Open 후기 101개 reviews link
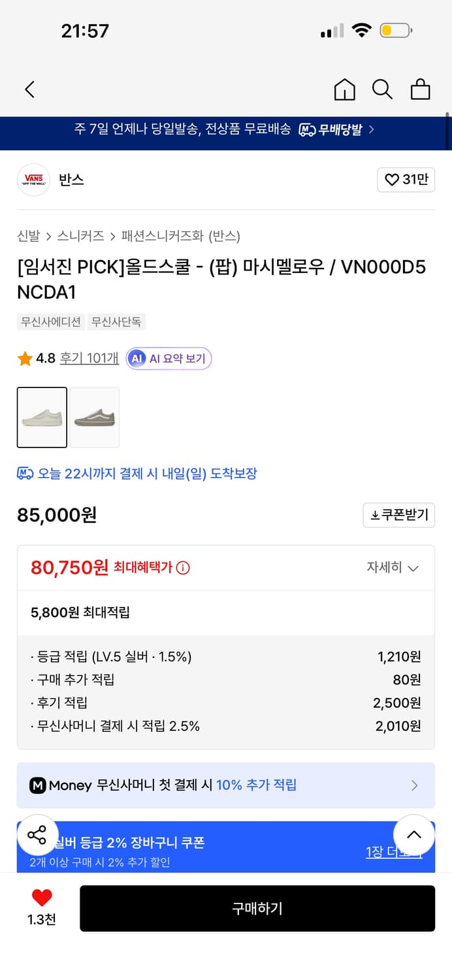Image resolution: width=452 pixels, height=980 pixels. (88, 358)
